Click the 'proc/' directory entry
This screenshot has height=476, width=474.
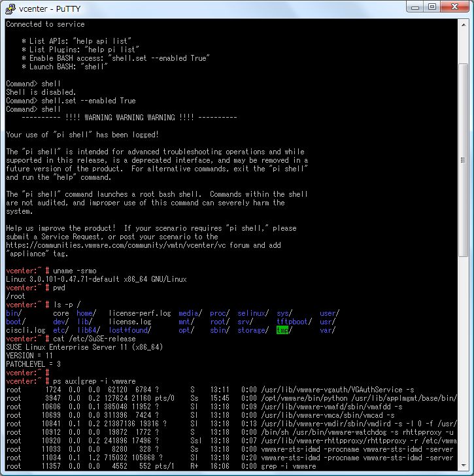click(x=220, y=313)
